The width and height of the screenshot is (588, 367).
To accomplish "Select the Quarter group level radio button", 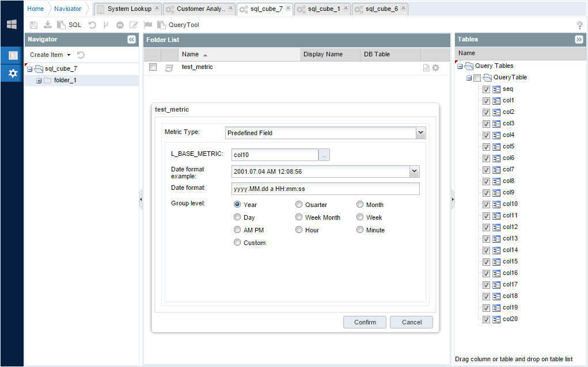I will 299,205.
